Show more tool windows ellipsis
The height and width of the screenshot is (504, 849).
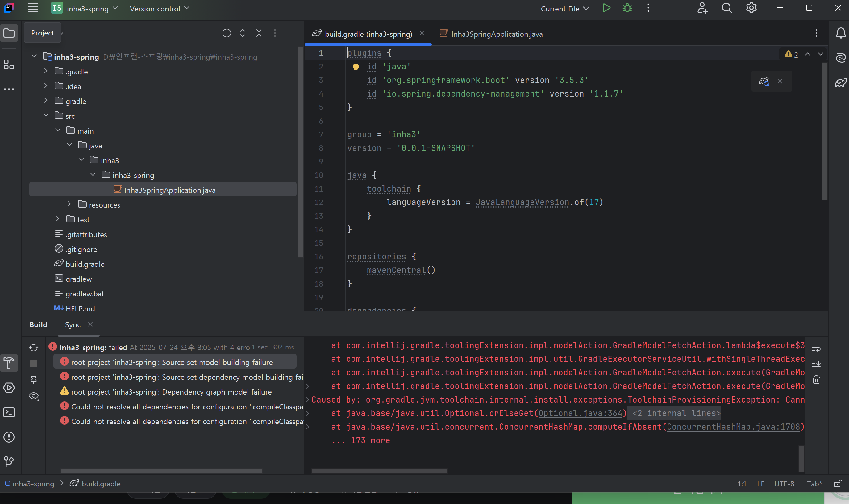[x=9, y=89]
